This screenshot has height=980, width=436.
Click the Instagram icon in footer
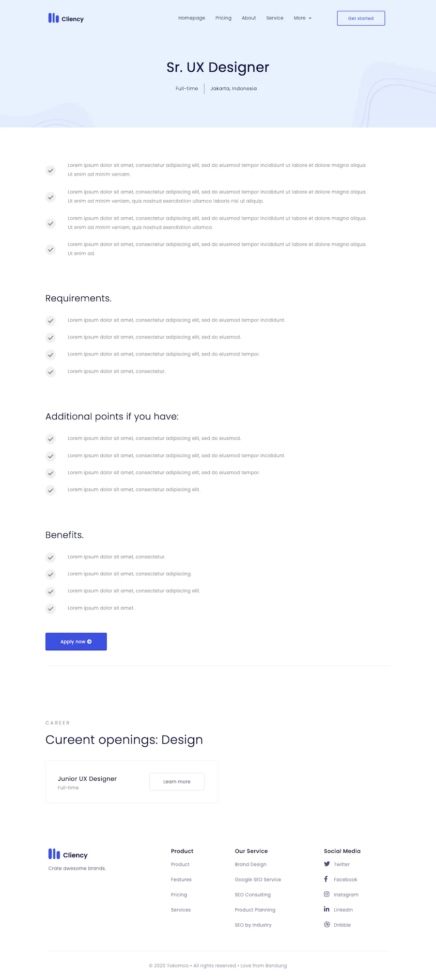click(x=327, y=894)
